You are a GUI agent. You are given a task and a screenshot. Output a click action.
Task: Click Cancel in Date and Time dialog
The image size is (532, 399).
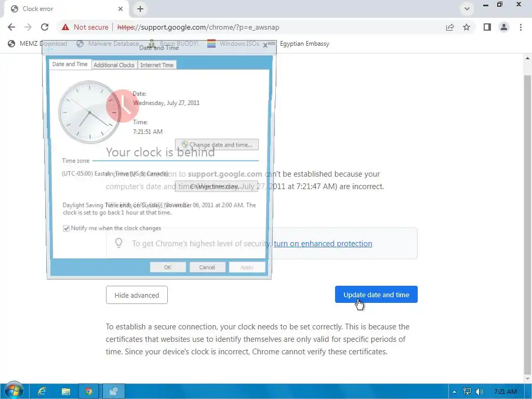207,267
